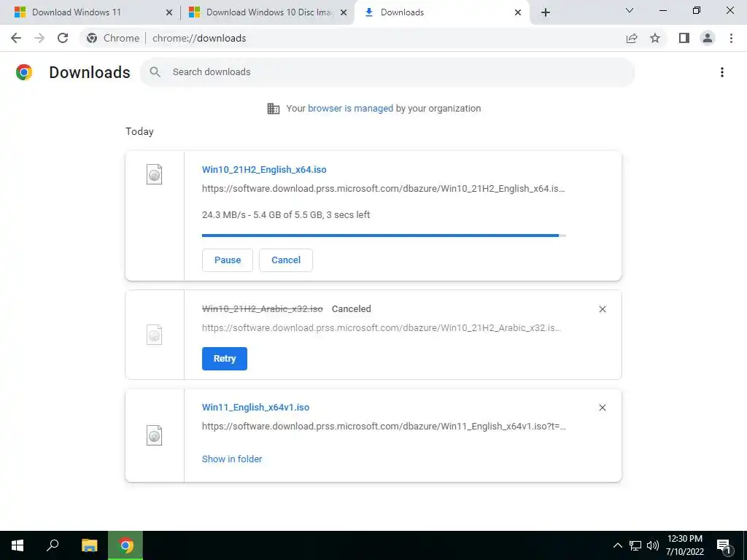
Task: Cancel the Win10 English ISO download
Action: point(286,260)
